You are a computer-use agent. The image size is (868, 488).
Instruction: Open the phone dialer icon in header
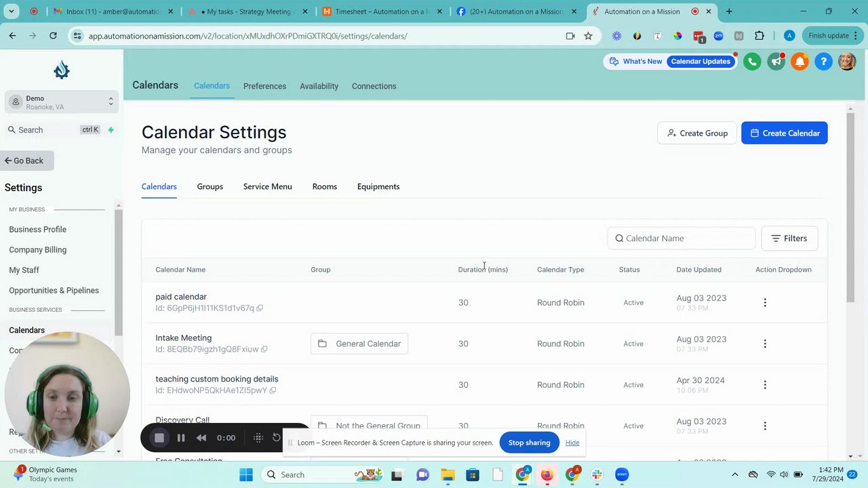752,62
